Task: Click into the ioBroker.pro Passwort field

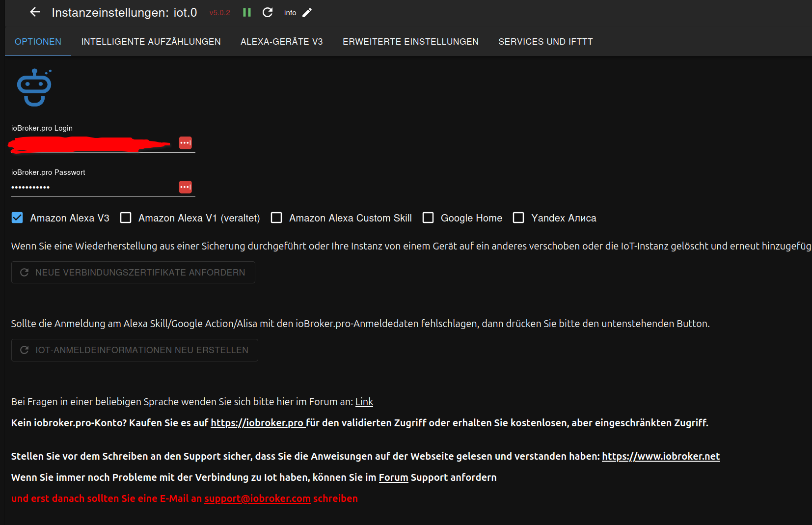Action: coord(93,187)
